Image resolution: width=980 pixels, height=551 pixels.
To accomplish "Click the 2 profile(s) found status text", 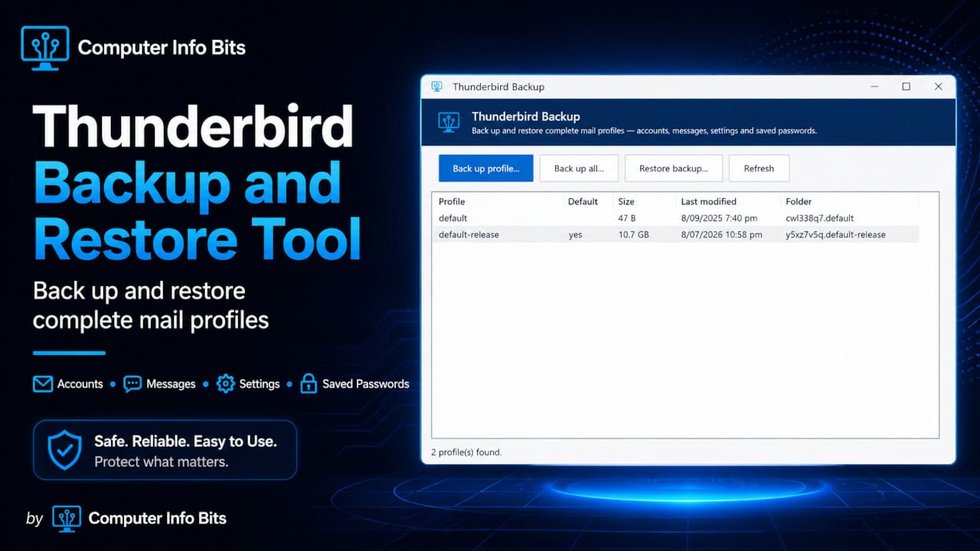I will 466,452.
